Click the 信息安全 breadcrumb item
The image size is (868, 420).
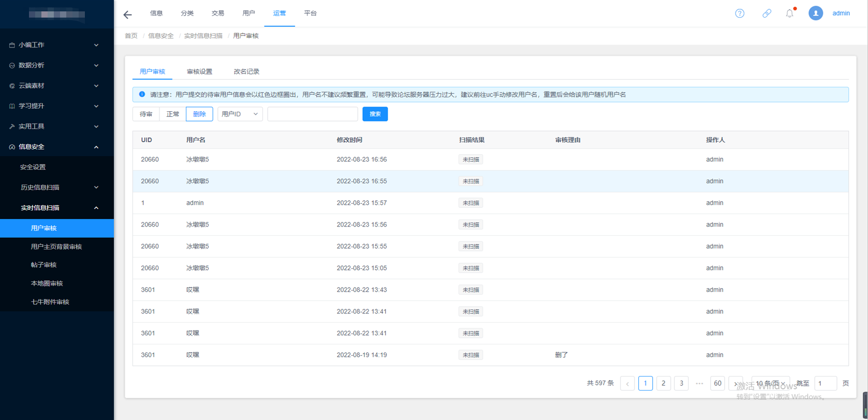click(x=161, y=36)
